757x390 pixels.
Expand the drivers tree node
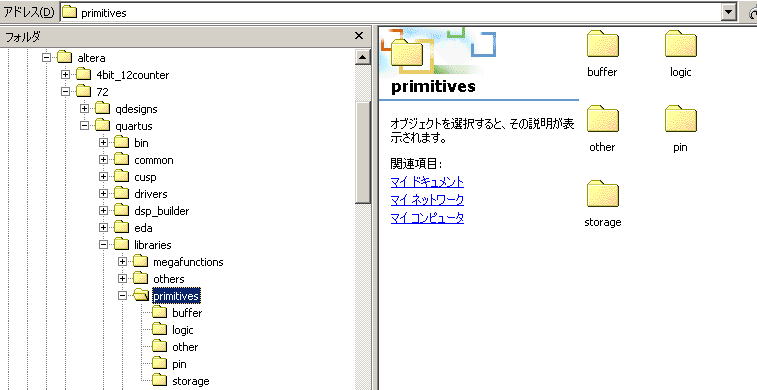pos(103,193)
